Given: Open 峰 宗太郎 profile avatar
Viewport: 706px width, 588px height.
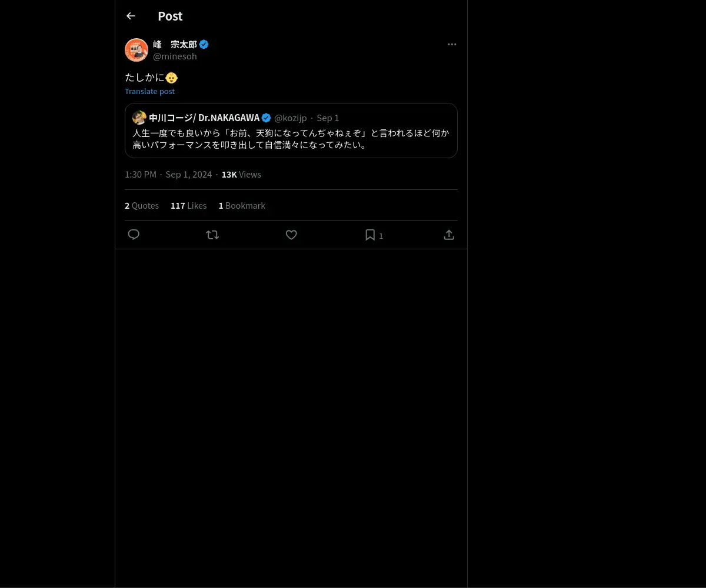Looking at the screenshot, I should (x=136, y=50).
